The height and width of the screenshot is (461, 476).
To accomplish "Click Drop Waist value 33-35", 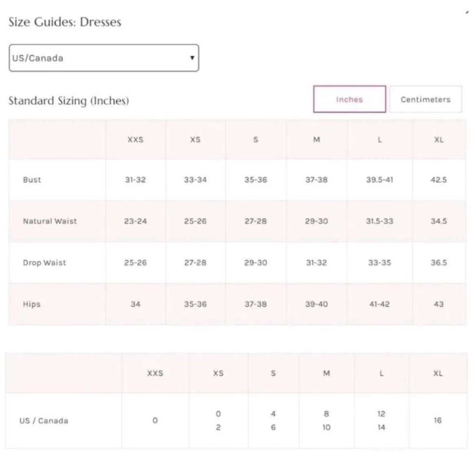I will tap(380, 263).
